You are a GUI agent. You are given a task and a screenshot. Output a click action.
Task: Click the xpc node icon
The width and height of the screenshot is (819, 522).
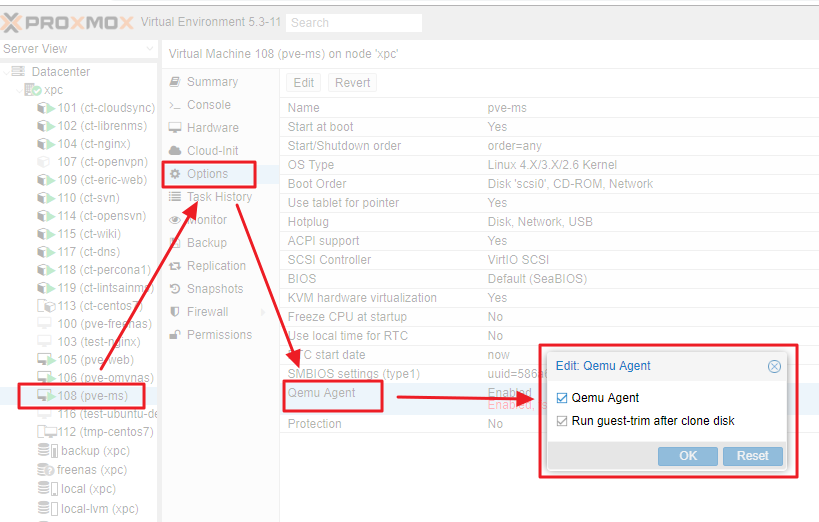[32, 90]
